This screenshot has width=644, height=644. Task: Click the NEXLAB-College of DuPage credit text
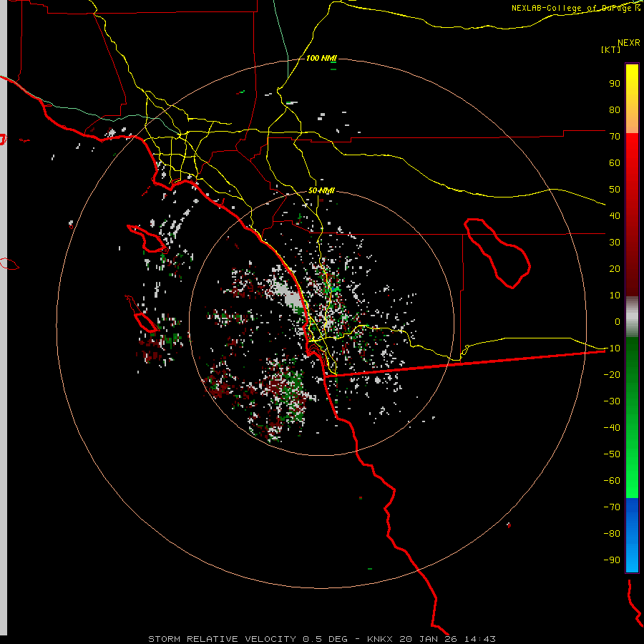point(575,8)
